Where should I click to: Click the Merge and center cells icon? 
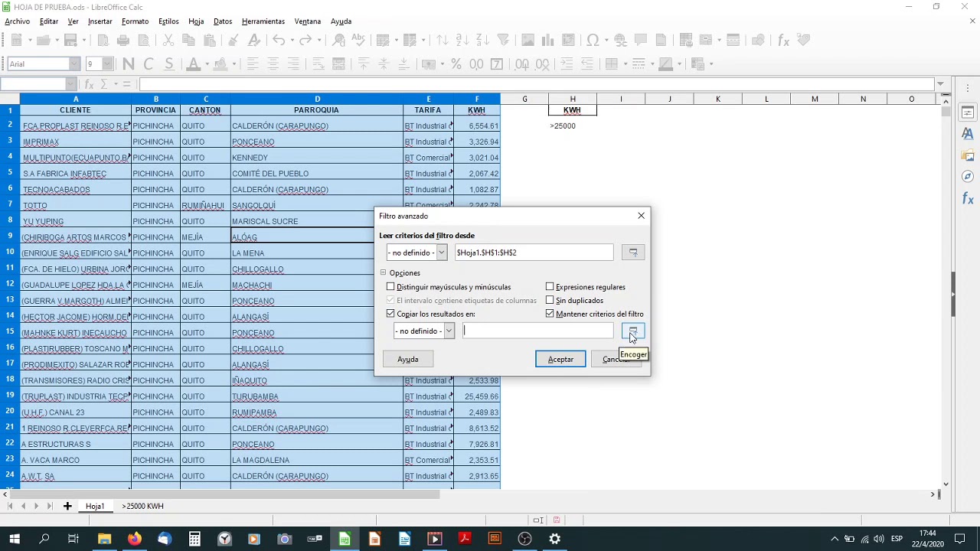tap(338, 64)
